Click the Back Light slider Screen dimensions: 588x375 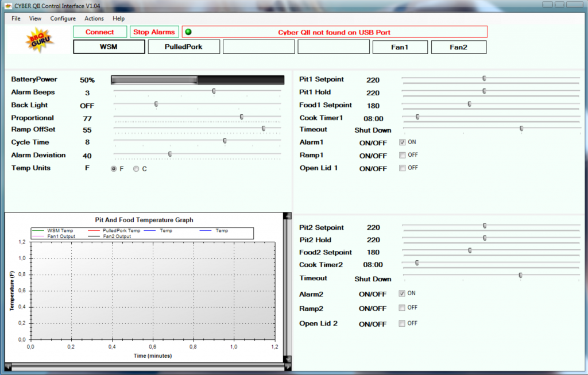(198, 105)
